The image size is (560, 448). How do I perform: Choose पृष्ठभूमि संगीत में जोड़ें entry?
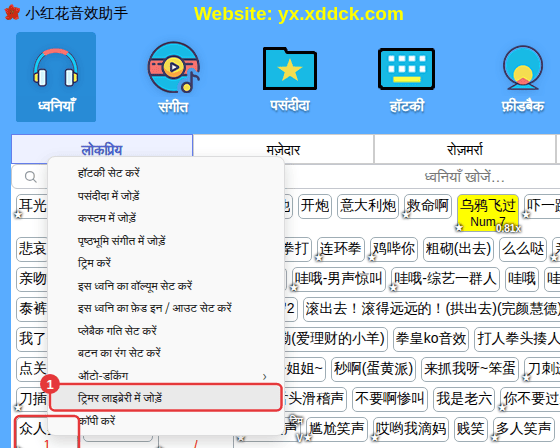pyautogui.click(x=166, y=240)
